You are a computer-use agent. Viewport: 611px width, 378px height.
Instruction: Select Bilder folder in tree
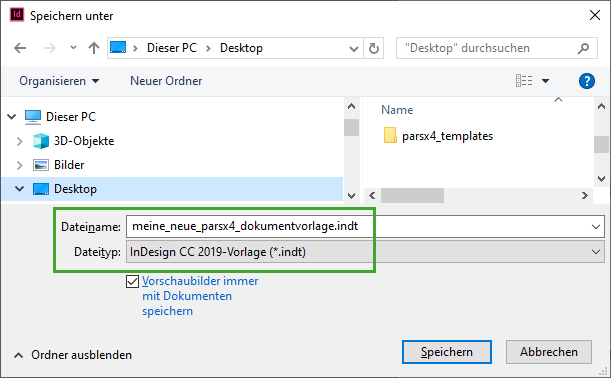pos(69,165)
